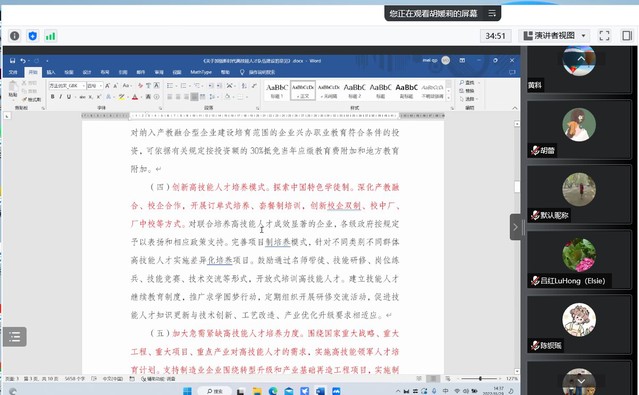Image resolution: width=639 pixels, height=395 pixels.
Task: Toggle fullscreen view of the meeting
Action: coord(604,36)
